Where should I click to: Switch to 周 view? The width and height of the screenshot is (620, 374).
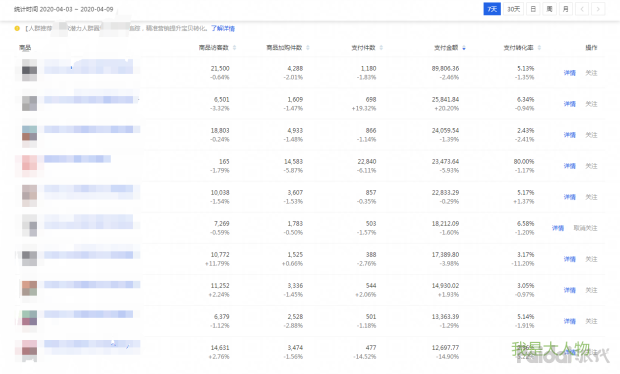click(x=549, y=9)
